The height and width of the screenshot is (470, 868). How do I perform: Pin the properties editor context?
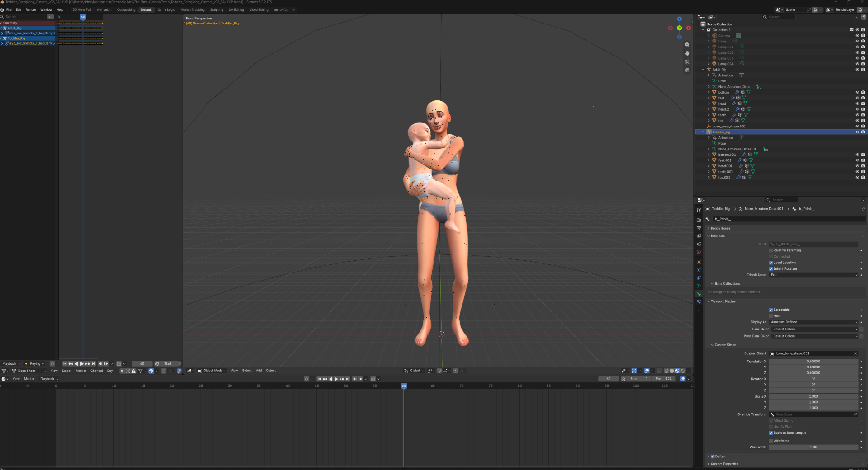[x=863, y=209]
